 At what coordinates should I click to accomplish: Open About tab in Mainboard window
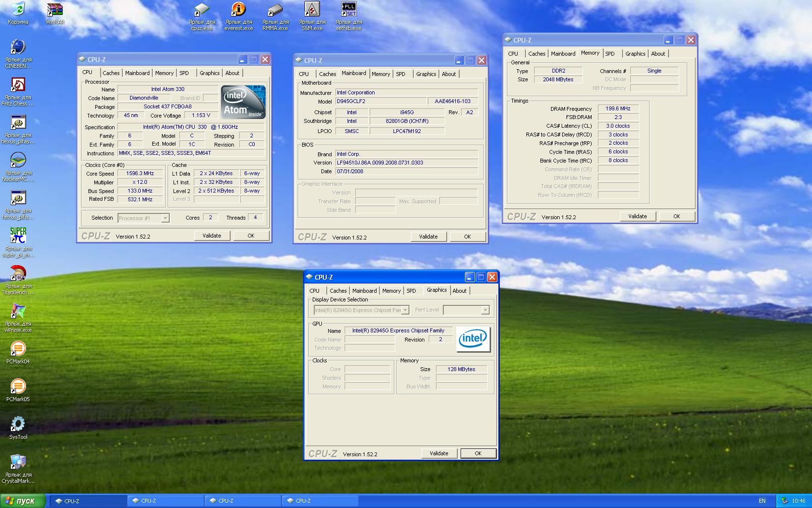pos(449,74)
